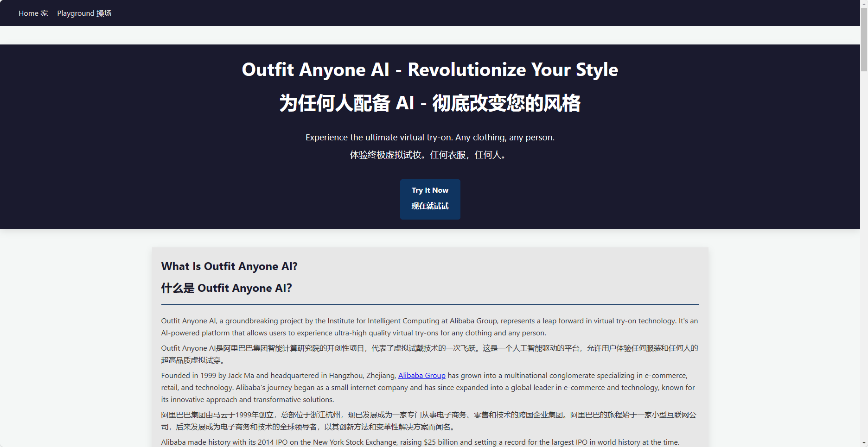
Task: Click the scrollbar up arrow
Action: (864, 3)
